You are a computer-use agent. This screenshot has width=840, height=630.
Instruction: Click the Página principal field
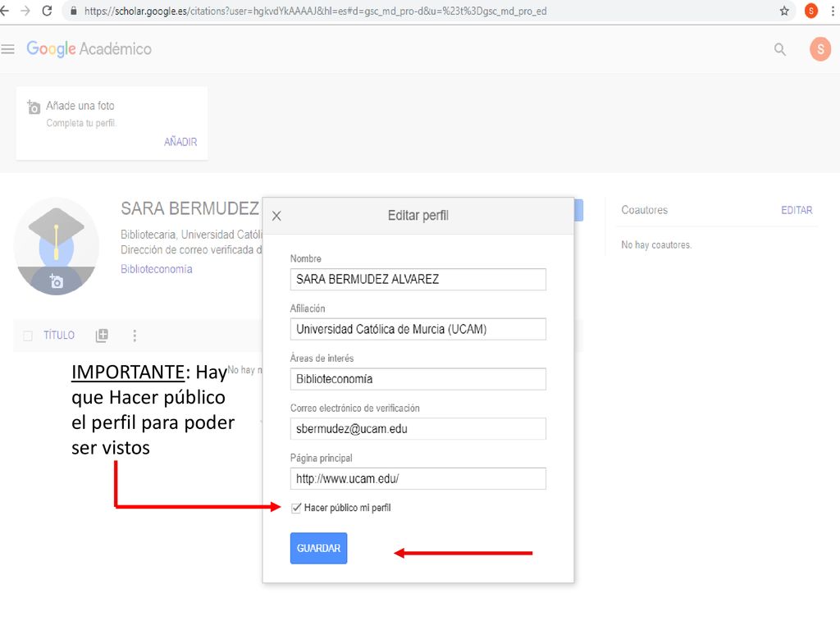click(x=418, y=478)
